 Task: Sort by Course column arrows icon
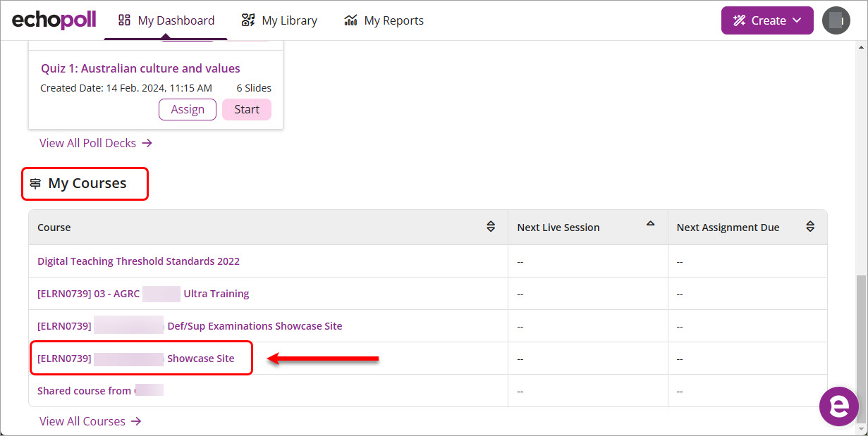491,227
